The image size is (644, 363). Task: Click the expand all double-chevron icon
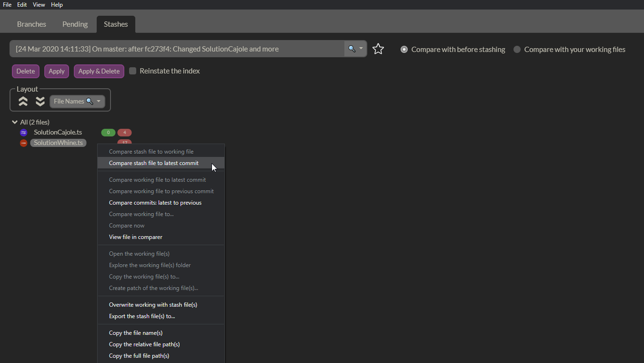click(x=40, y=101)
